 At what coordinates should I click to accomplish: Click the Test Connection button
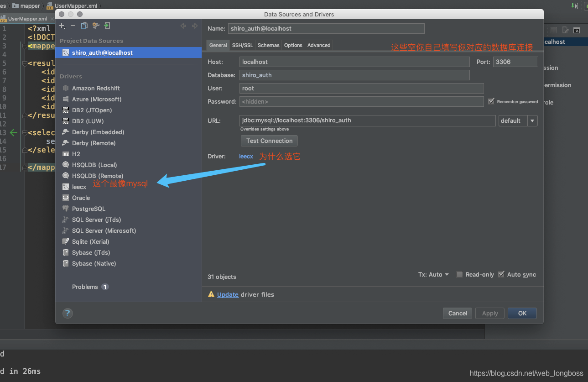tap(269, 141)
